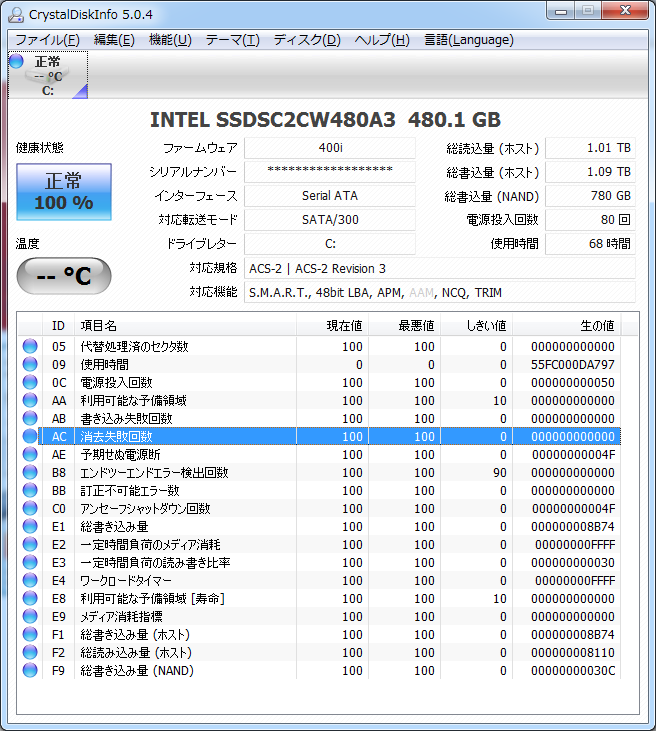
Task: Click the status orb for row F9
Action: (30, 670)
